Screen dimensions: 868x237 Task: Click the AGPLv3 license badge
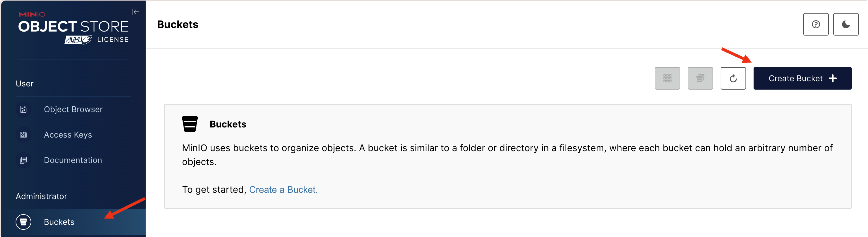[78, 40]
